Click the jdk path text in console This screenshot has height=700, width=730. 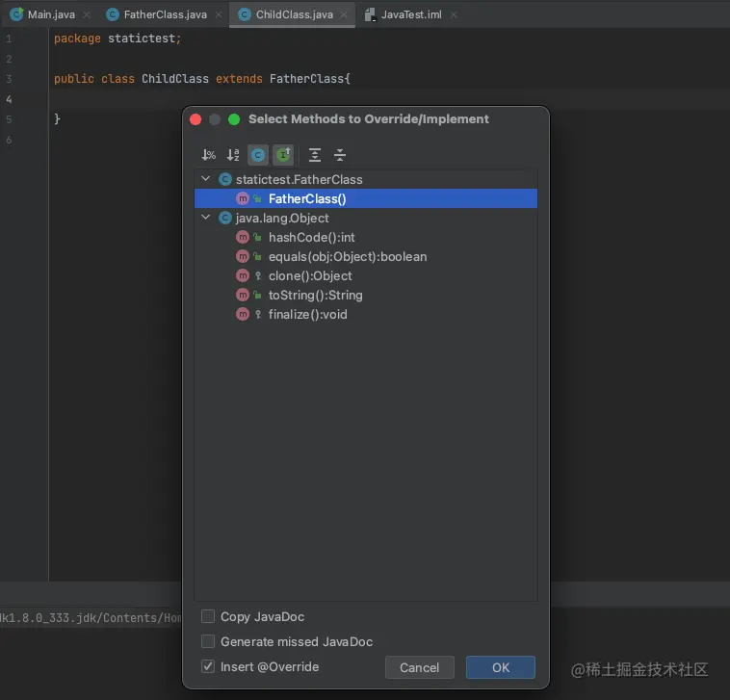(91, 617)
